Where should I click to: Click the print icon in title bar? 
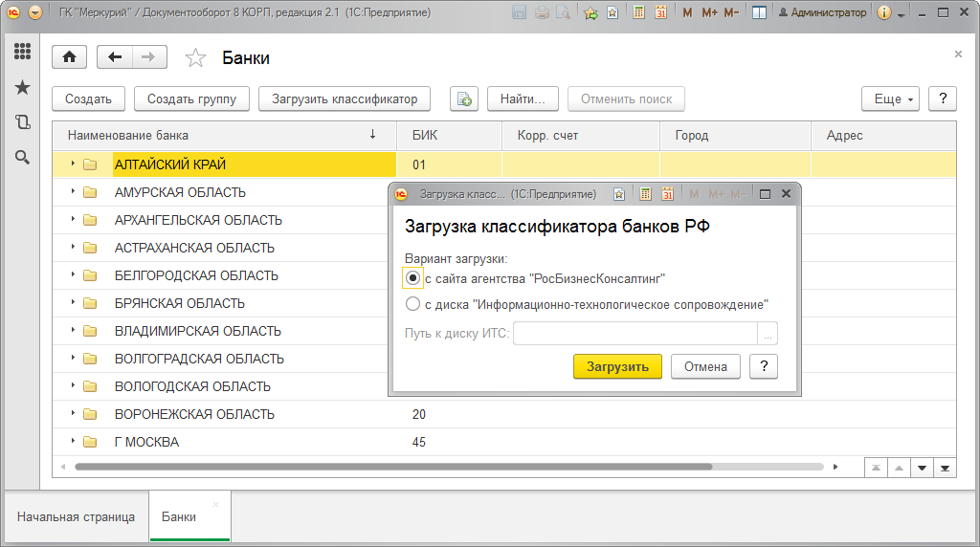[542, 12]
